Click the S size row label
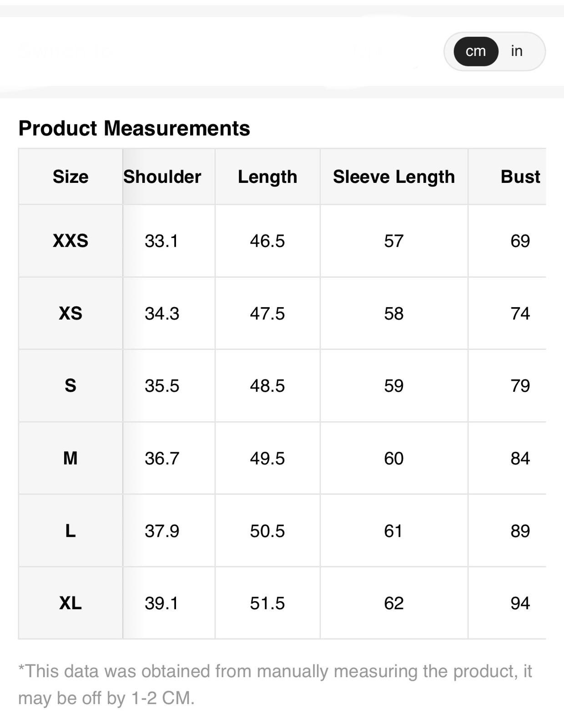The height and width of the screenshot is (728, 564). click(x=70, y=386)
